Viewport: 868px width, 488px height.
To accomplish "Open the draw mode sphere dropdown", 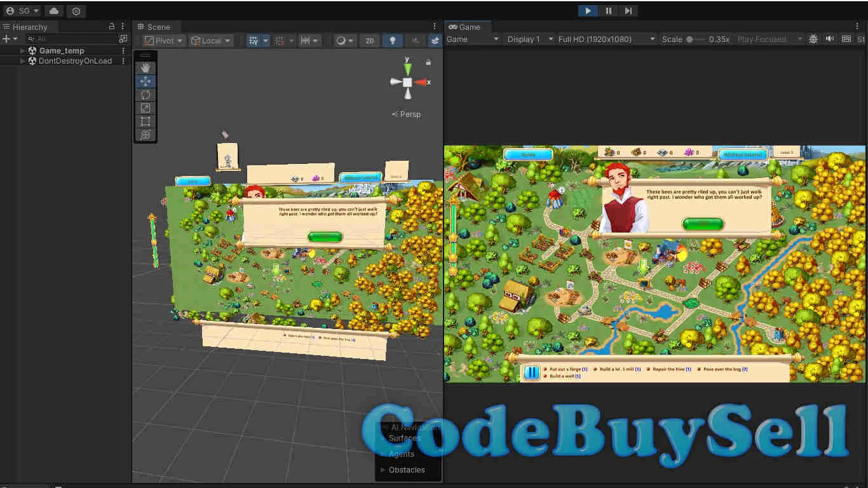I will click(345, 40).
